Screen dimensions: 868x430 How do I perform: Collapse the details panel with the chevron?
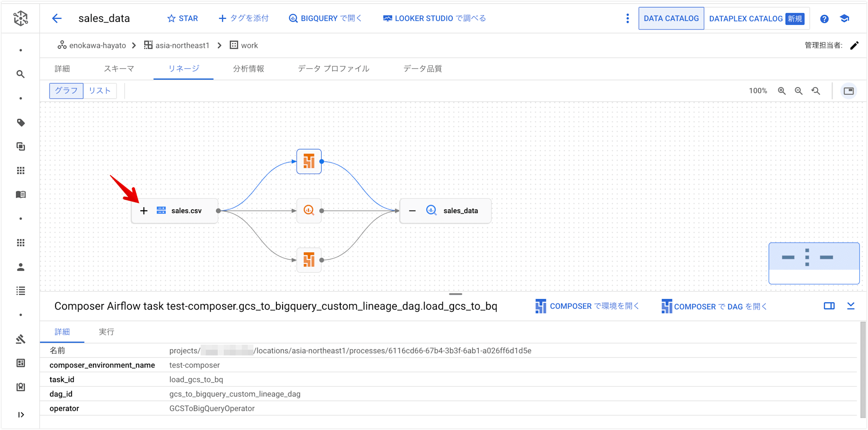851,306
